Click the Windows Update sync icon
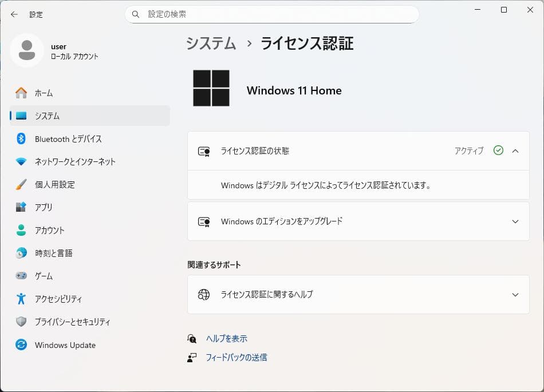Image resolution: width=544 pixels, height=392 pixels. click(21, 345)
